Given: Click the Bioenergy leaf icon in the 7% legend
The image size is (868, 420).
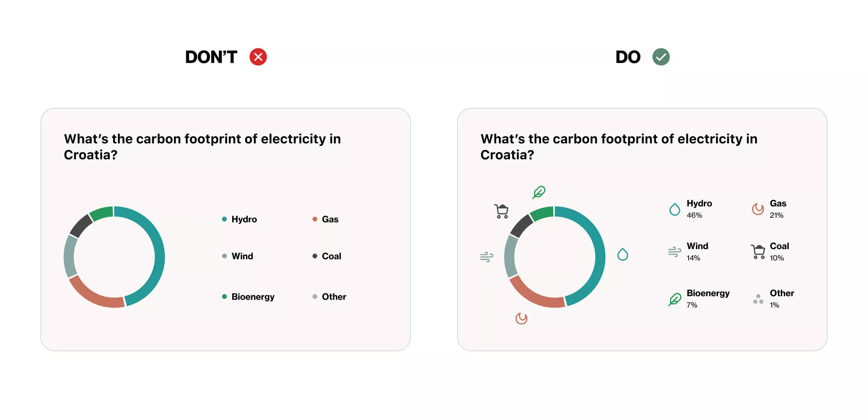Looking at the screenshot, I should click(675, 299).
